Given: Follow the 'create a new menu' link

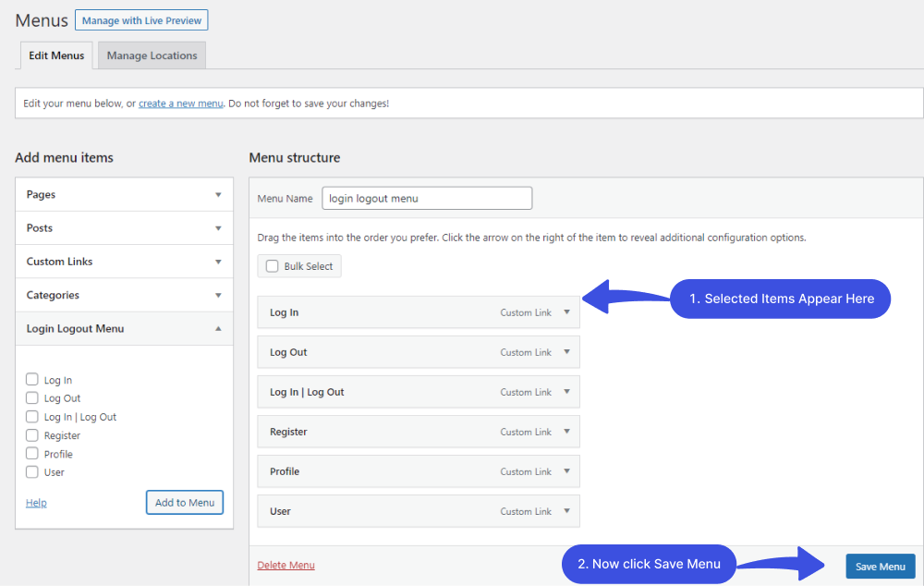Looking at the screenshot, I should [x=181, y=104].
